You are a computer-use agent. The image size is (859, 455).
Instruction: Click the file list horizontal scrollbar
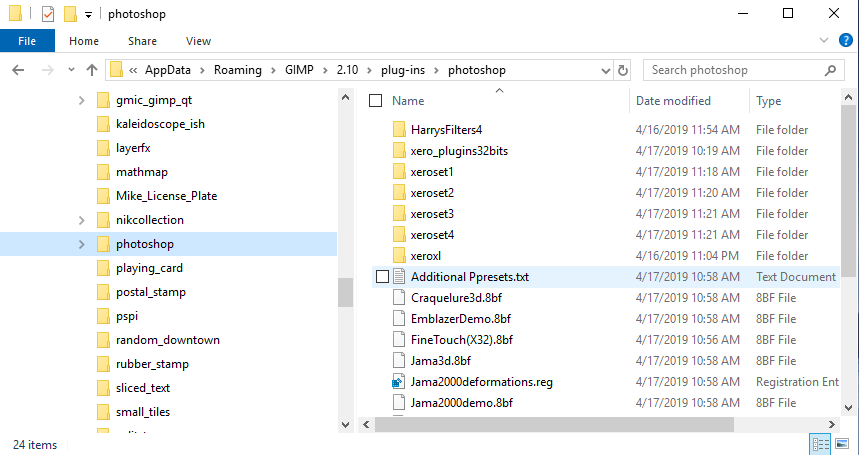554,424
